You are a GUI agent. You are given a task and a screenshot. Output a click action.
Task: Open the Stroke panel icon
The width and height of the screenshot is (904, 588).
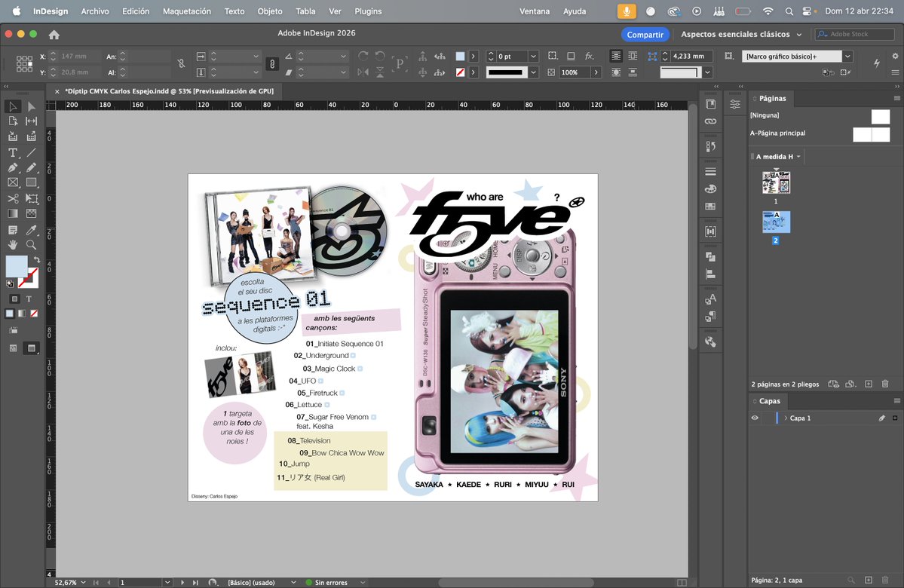pyautogui.click(x=711, y=171)
